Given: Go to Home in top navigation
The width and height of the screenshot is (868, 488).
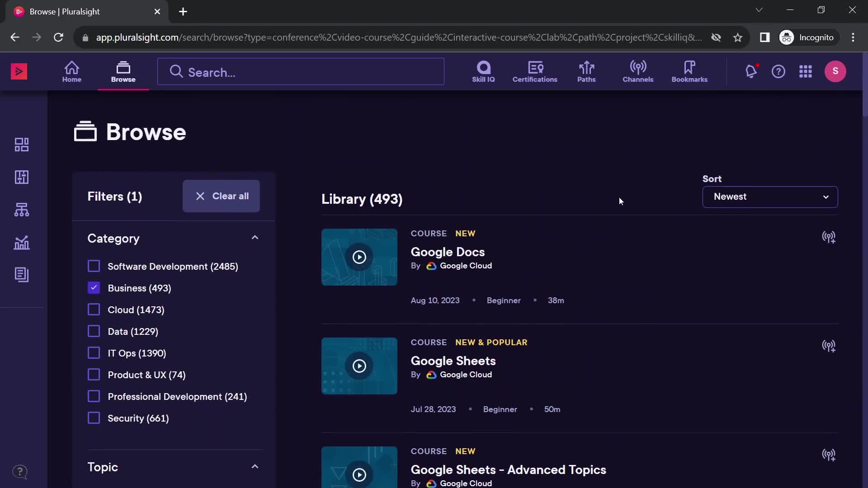Looking at the screenshot, I should (x=72, y=71).
